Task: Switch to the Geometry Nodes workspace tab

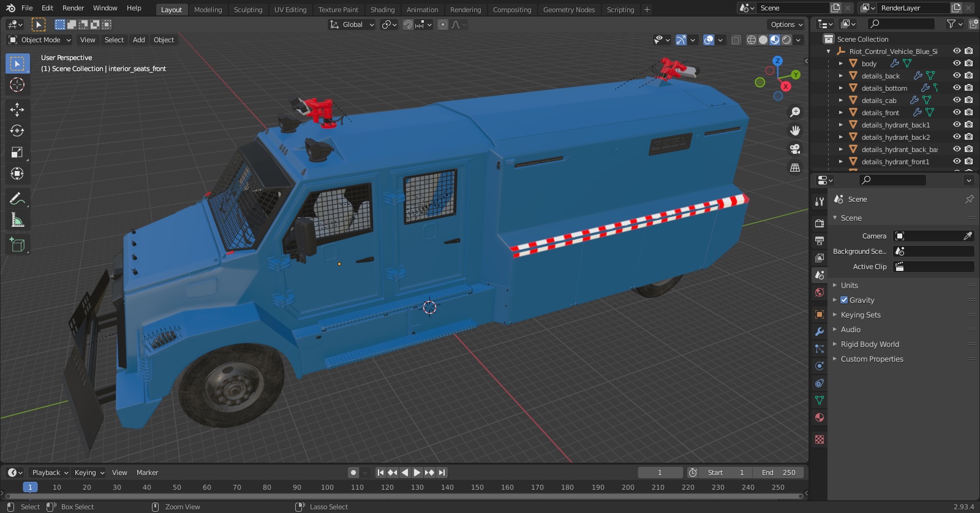Action: tap(569, 10)
